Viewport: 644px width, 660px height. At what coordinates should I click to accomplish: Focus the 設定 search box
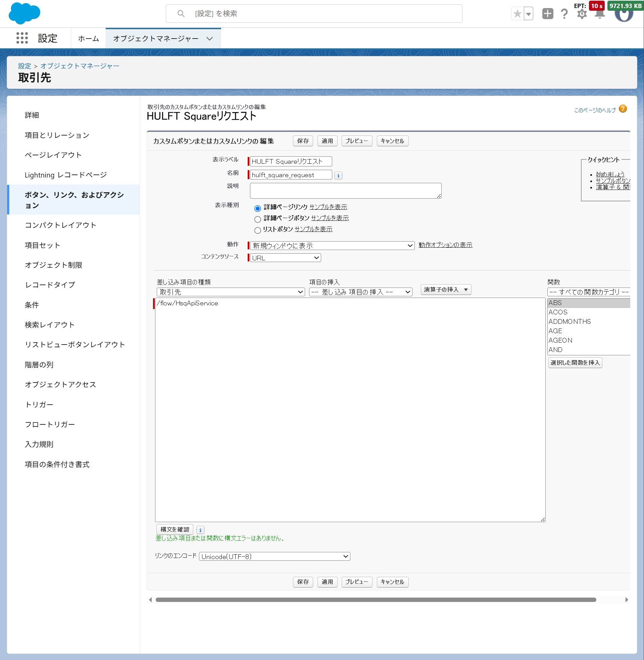pos(314,13)
